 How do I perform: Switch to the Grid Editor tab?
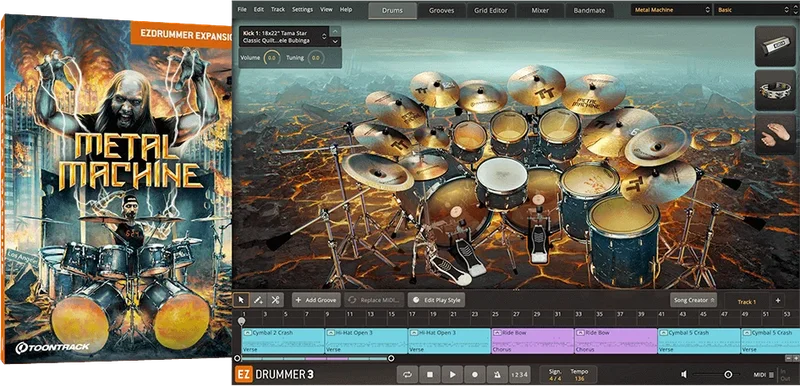click(490, 10)
